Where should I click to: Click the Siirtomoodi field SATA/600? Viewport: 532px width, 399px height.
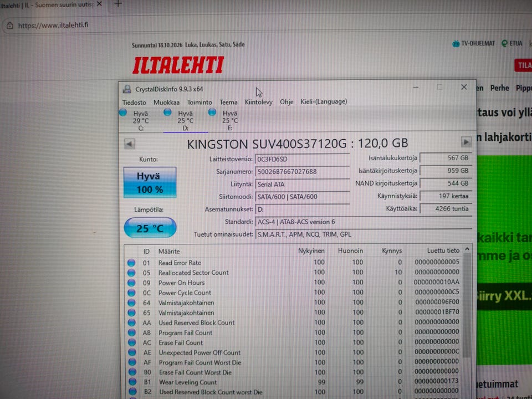coord(303,197)
